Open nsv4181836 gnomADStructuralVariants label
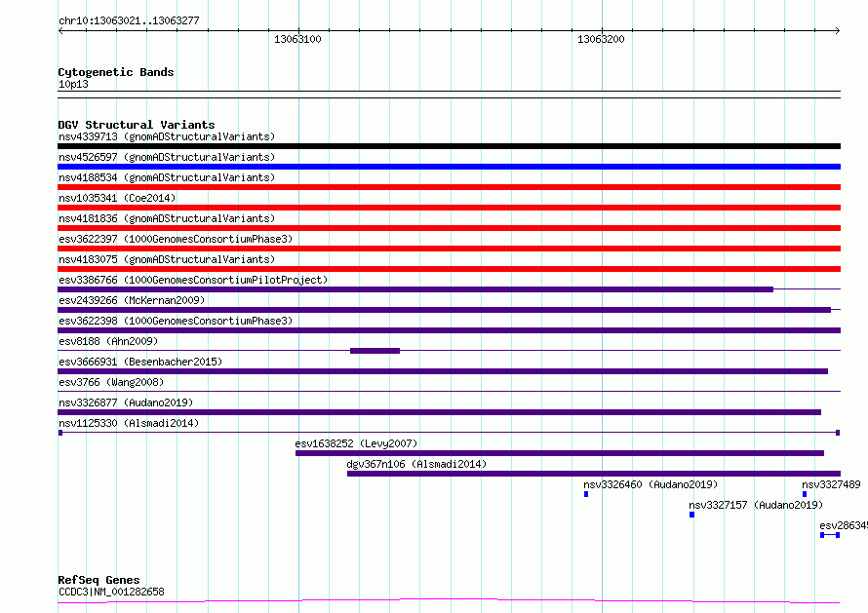 click(167, 218)
